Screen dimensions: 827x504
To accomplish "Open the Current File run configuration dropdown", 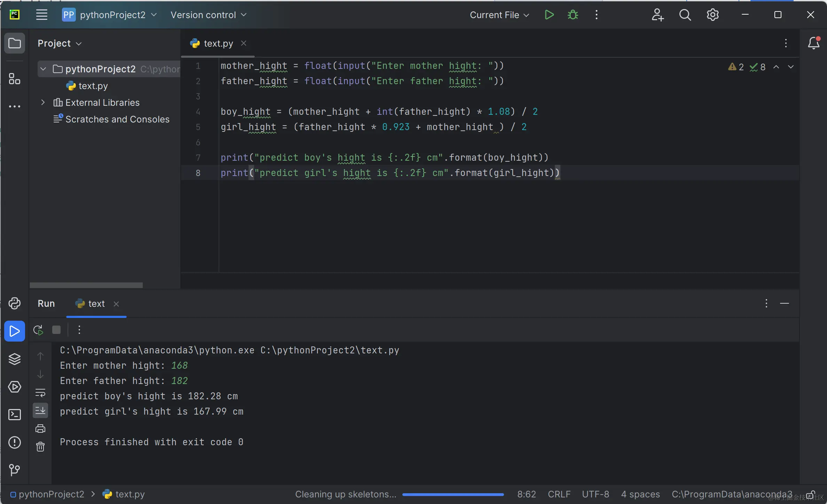I will pyautogui.click(x=499, y=15).
